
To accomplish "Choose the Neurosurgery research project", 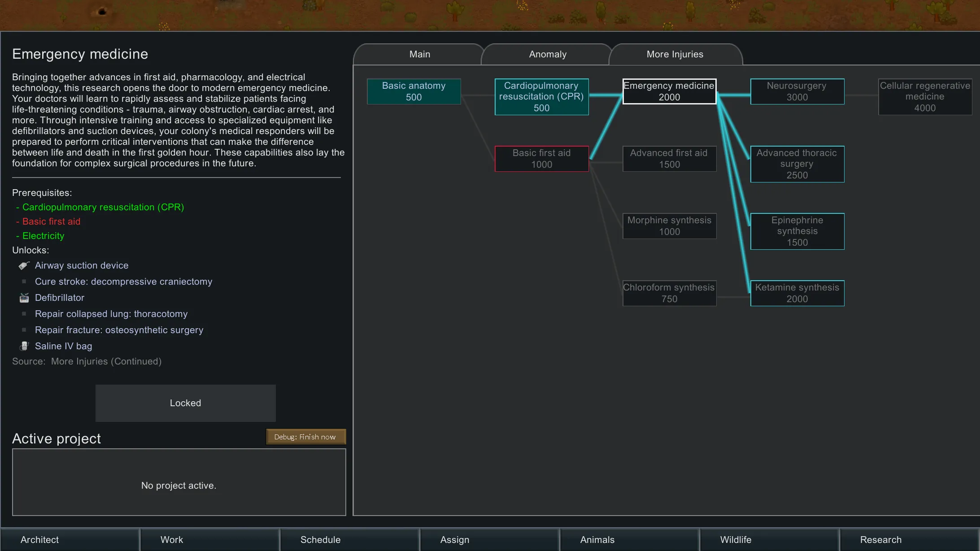I will pyautogui.click(x=797, y=91).
